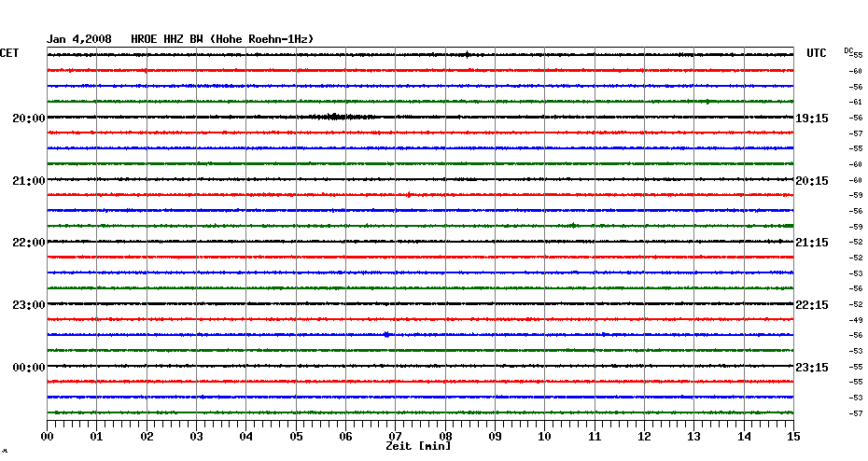Click the 'DC' column header label
868x461 pixels.
tap(848, 51)
